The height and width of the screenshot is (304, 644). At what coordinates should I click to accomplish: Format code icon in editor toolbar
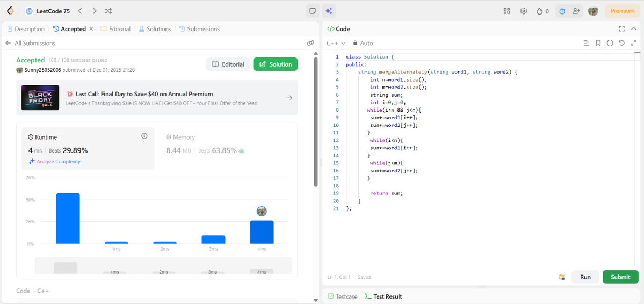point(587,43)
